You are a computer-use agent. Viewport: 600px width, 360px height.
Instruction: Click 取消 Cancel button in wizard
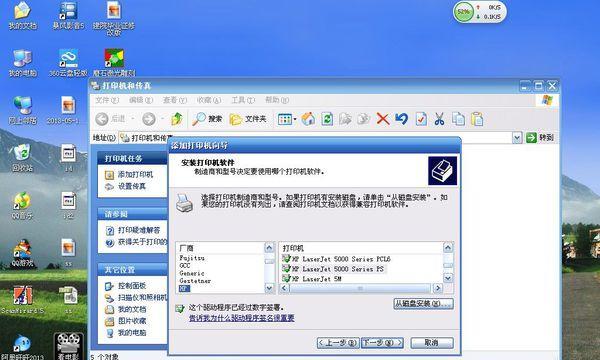(x=432, y=343)
